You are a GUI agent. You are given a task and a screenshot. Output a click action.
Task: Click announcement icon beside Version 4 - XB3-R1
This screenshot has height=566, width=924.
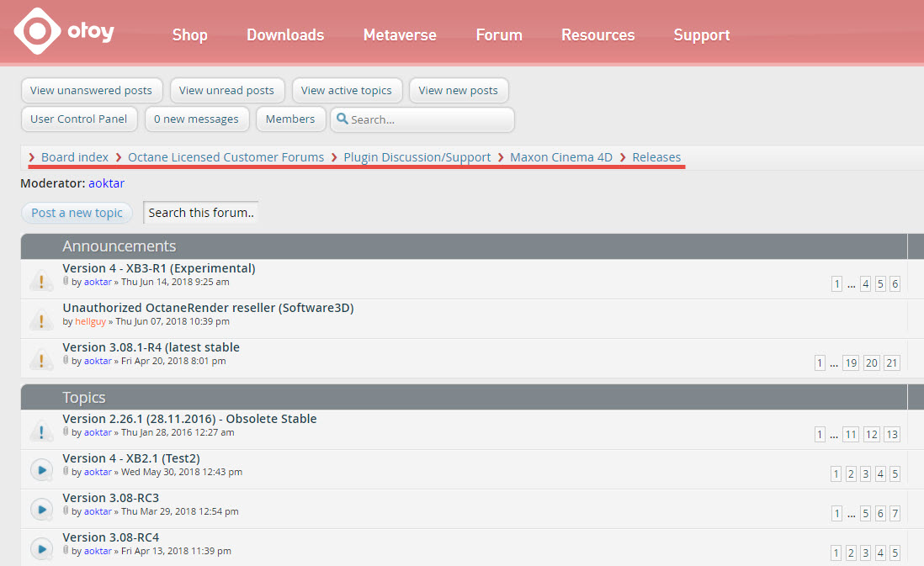point(41,281)
